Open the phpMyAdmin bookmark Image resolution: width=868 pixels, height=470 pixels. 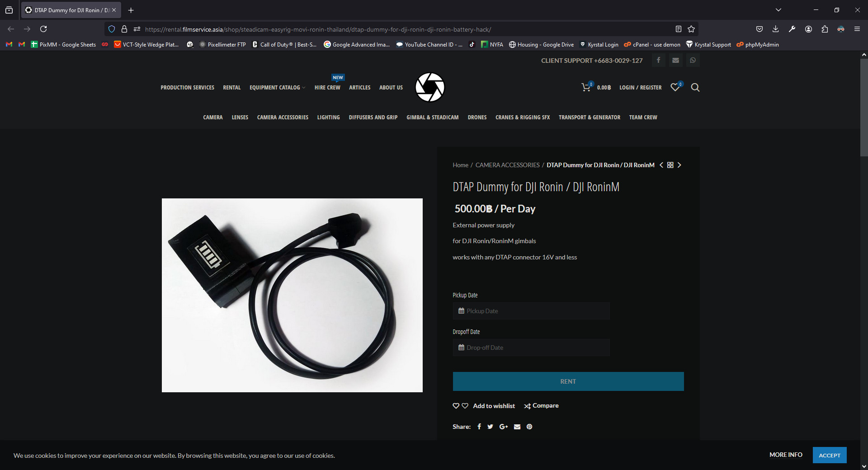coord(757,44)
